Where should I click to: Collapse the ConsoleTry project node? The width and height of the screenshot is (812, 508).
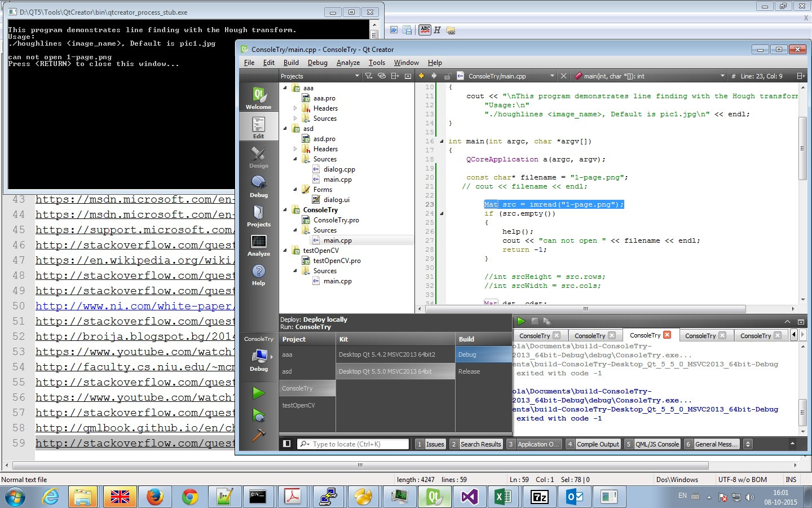[285, 210]
